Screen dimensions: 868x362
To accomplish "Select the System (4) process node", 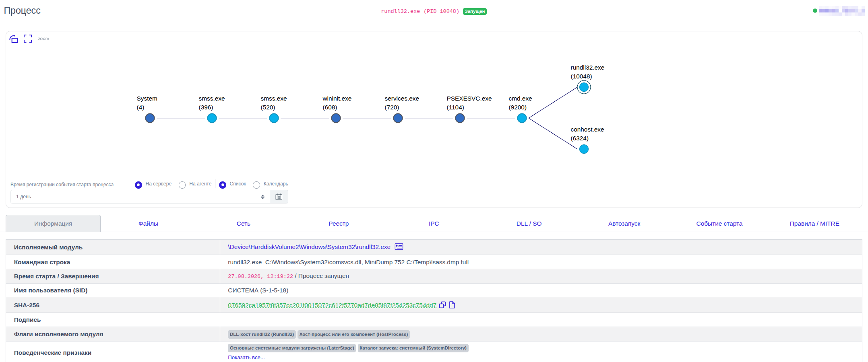I will click(x=150, y=118).
